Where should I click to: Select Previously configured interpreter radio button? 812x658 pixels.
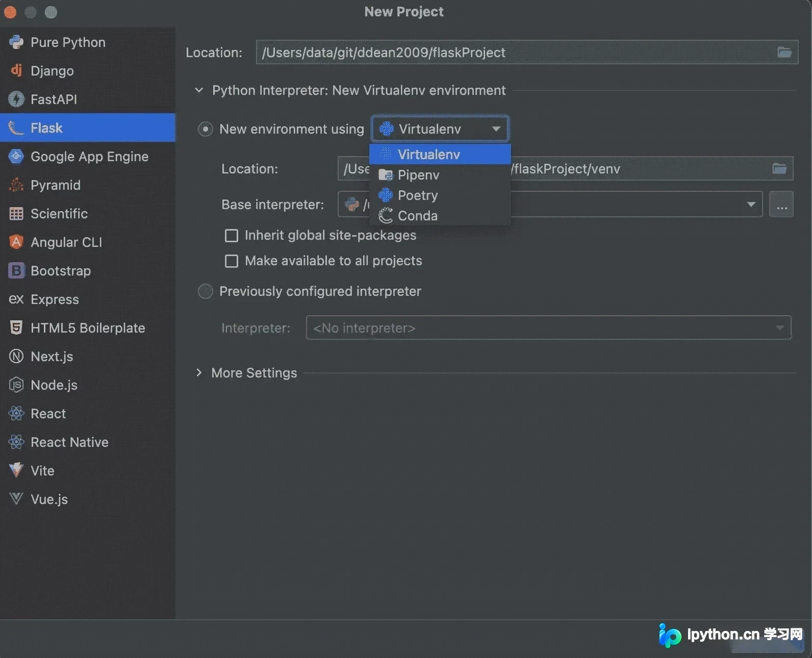[x=205, y=291]
